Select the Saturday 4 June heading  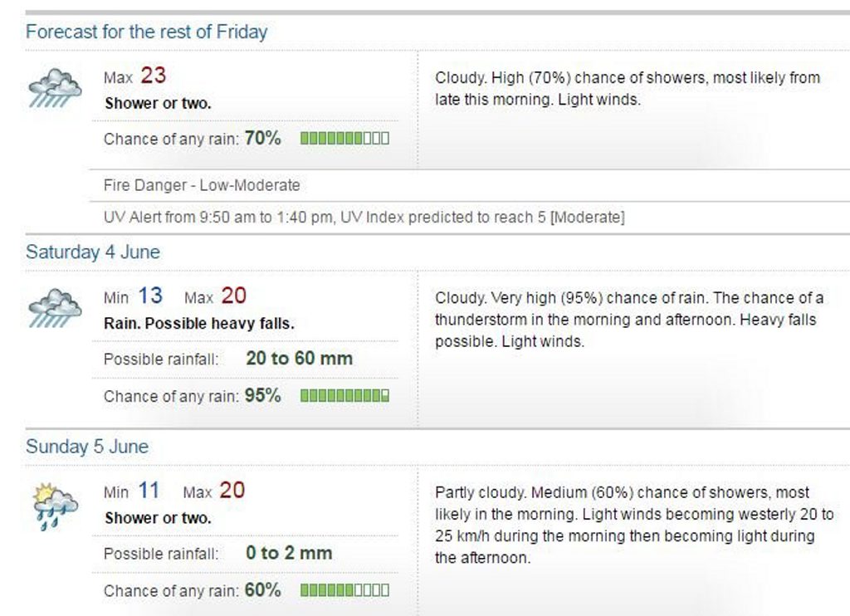93,252
